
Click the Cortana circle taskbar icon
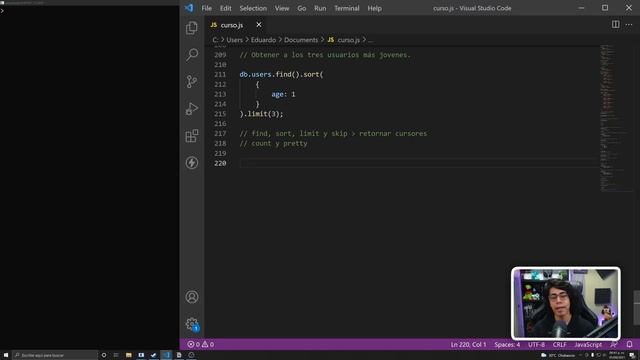pos(104,355)
